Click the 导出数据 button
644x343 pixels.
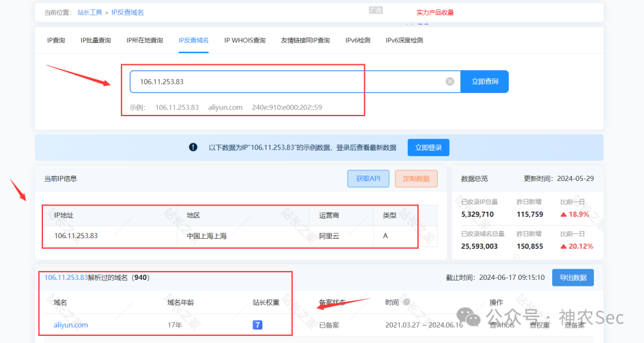(572, 277)
